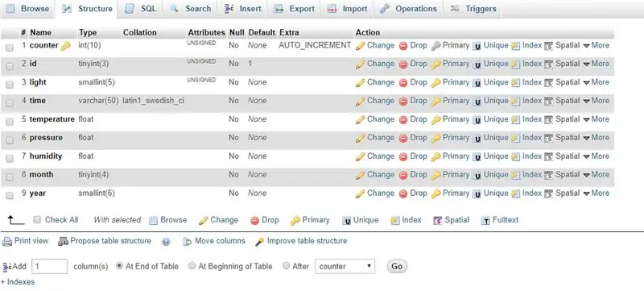The image size is (644, 291).
Task: Click the latin1_swedish_ci collation cell
Action: point(154,101)
